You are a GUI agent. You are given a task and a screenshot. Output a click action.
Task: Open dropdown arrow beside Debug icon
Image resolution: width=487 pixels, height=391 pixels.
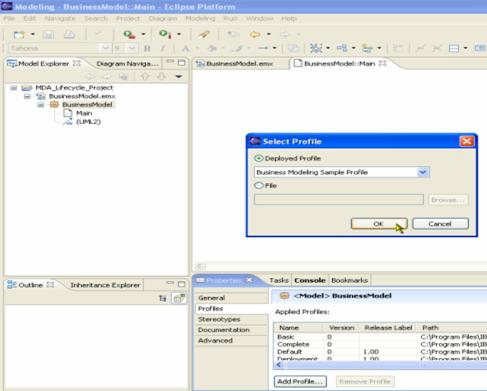point(143,34)
